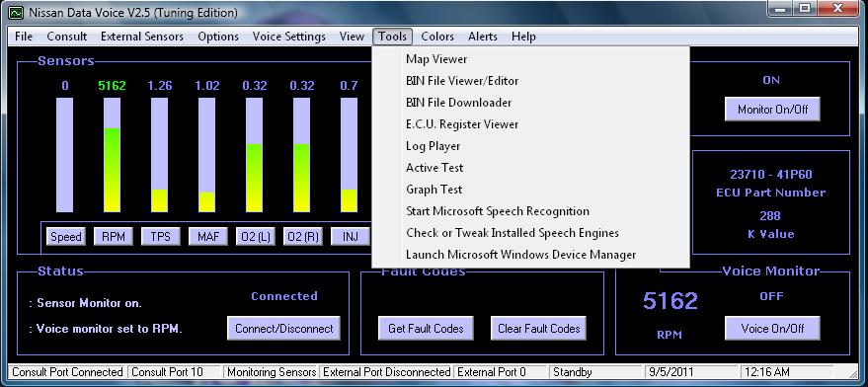Viewport: 868px width, 387px height.
Task: Click the Nissan Data Voice title bar icon
Action: pyautogui.click(x=17, y=12)
